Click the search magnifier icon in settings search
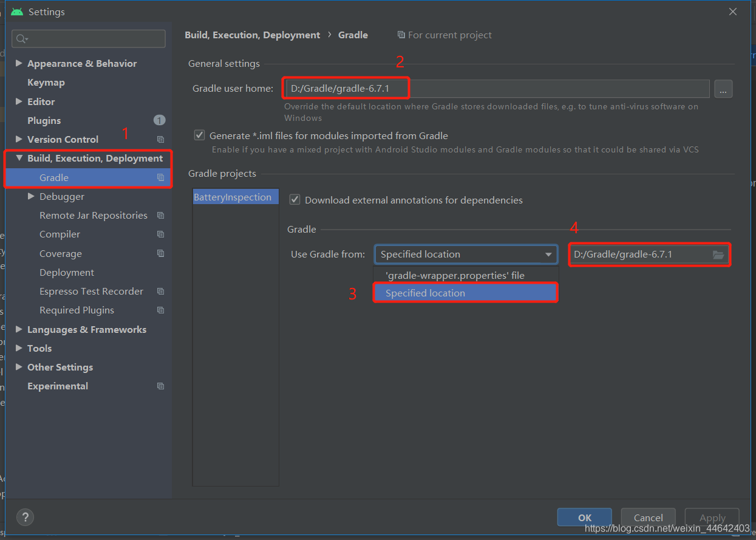 pyautogui.click(x=21, y=39)
